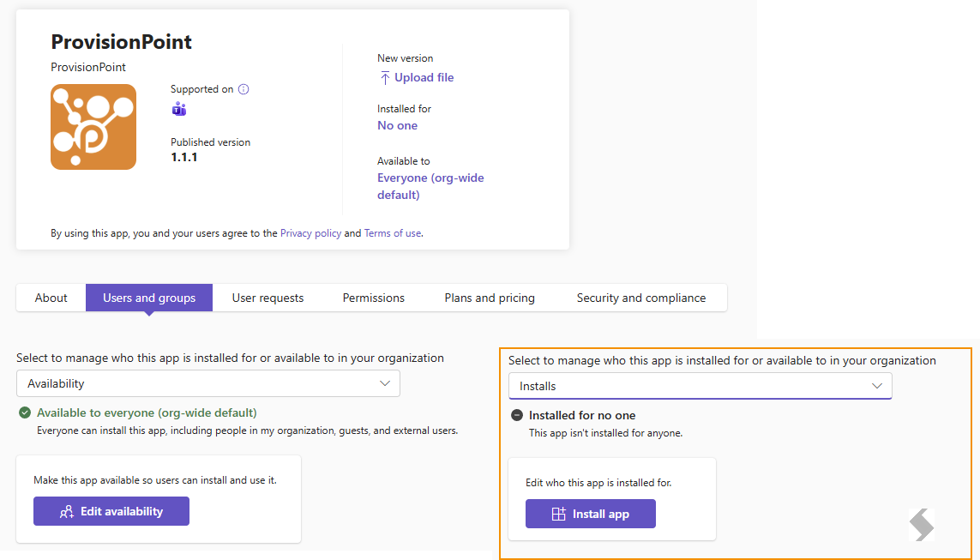Open the Plans and pricing tab

coord(490,298)
